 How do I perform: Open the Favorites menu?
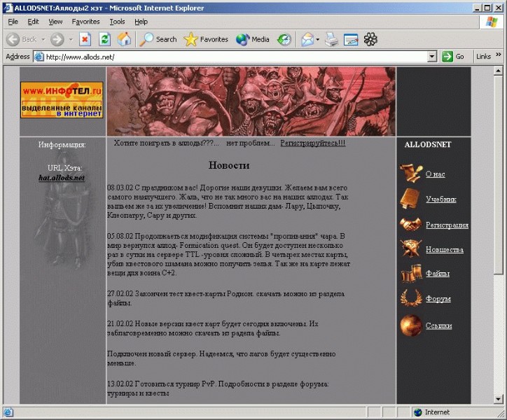(x=85, y=22)
